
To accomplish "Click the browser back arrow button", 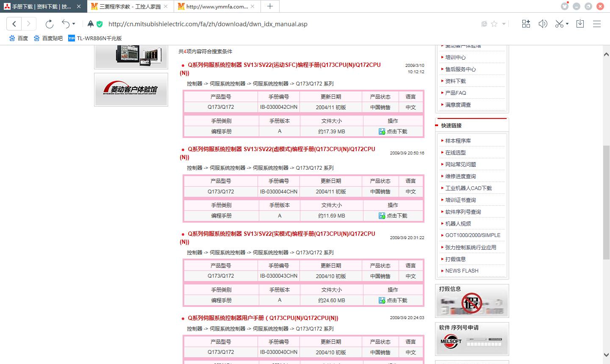I will coord(14,24).
